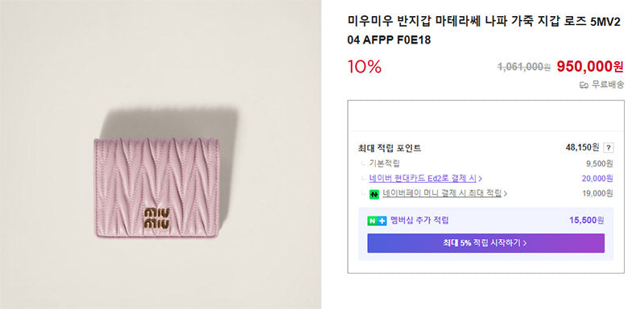The image size is (644, 309).
Task: Click the 950,000원 sale price
Action: (590, 67)
